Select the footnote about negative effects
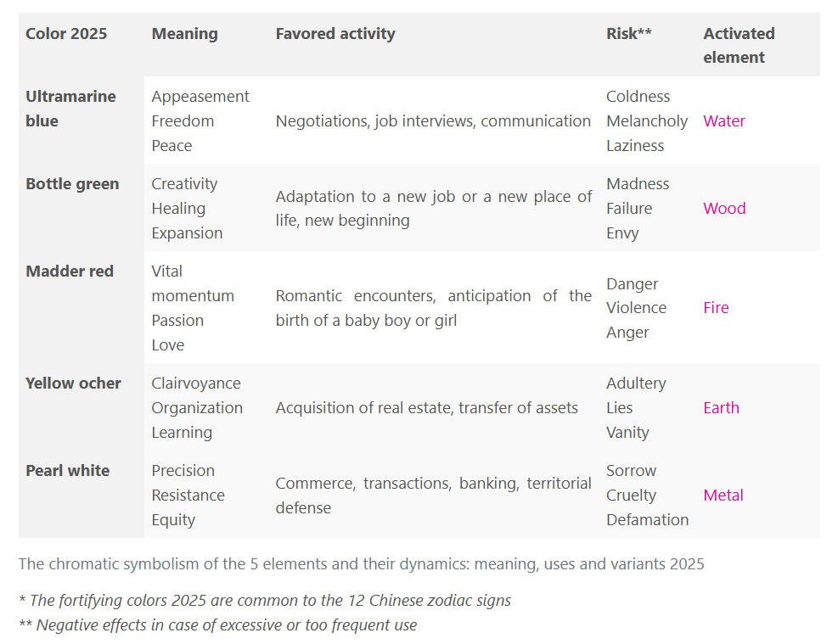838x644 pixels. (217, 624)
